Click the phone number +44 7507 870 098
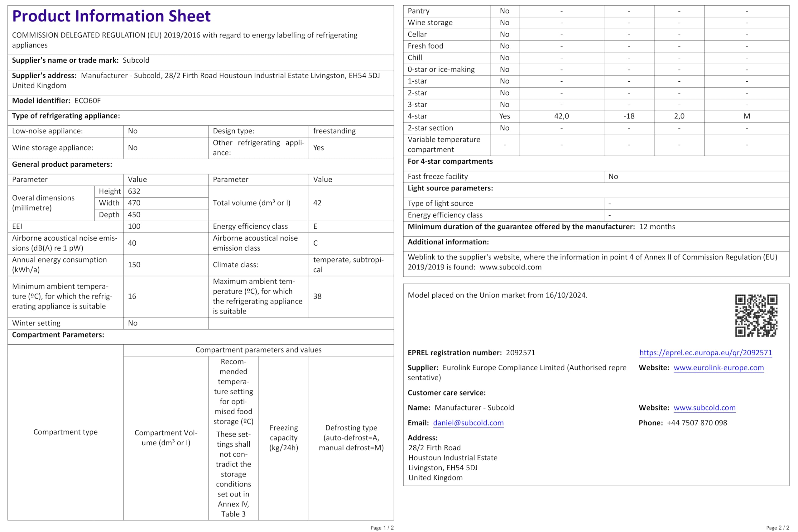Viewport: 798px width, 532px height. [x=697, y=423]
